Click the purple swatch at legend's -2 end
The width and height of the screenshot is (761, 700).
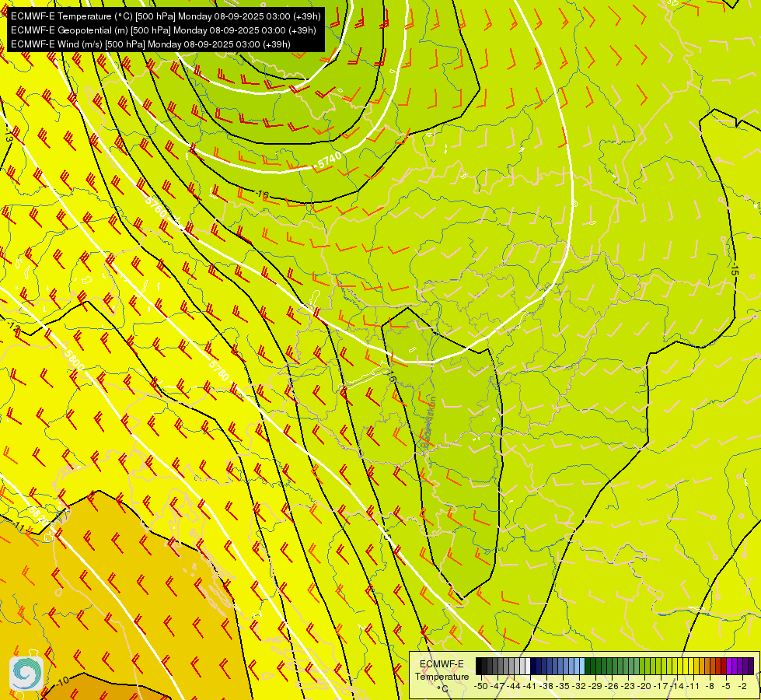(751, 666)
